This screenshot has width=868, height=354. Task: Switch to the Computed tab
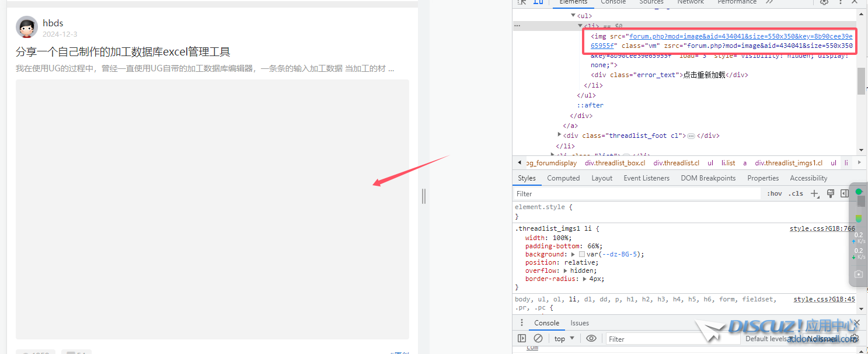(x=563, y=178)
